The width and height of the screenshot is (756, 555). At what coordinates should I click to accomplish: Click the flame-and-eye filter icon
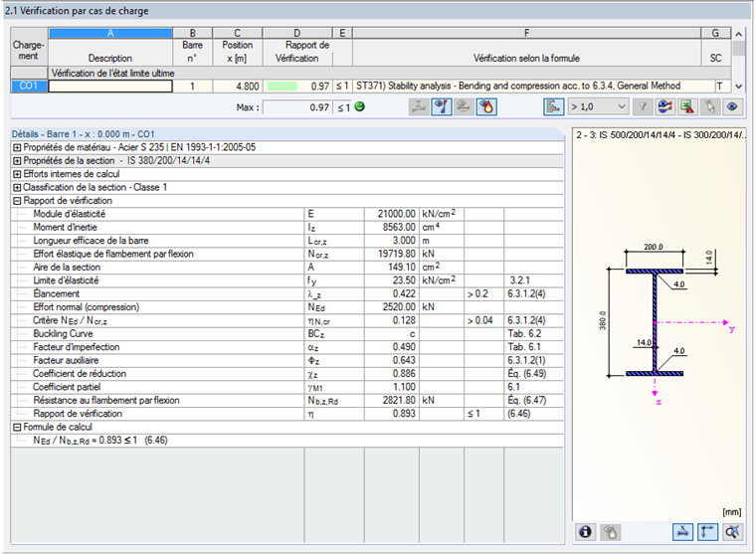click(x=486, y=106)
